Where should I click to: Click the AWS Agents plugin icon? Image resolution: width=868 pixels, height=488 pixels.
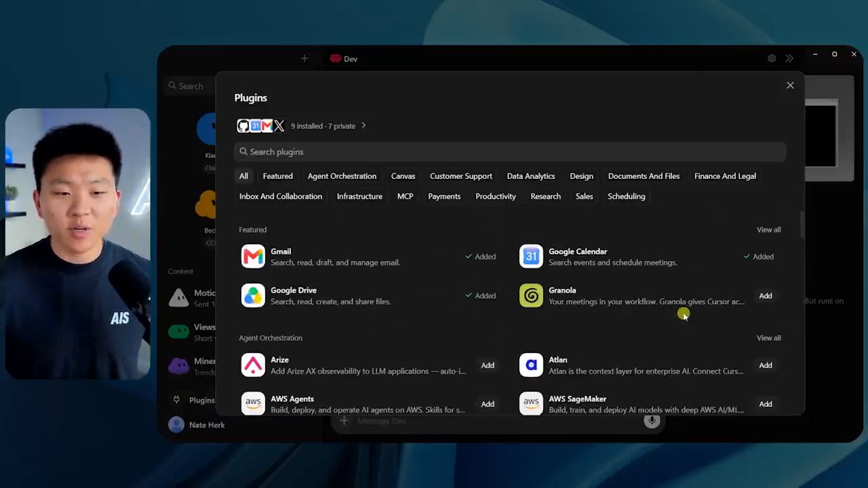(x=253, y=404)
